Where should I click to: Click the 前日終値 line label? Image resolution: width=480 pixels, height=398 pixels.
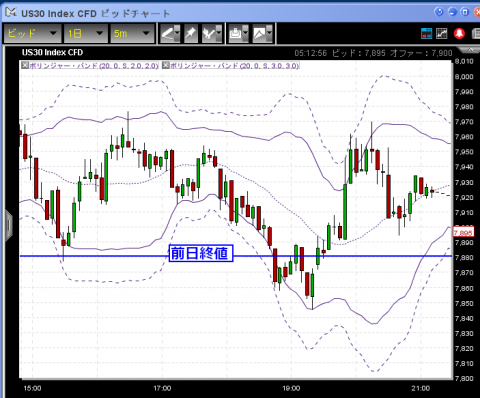click(201, 253)
